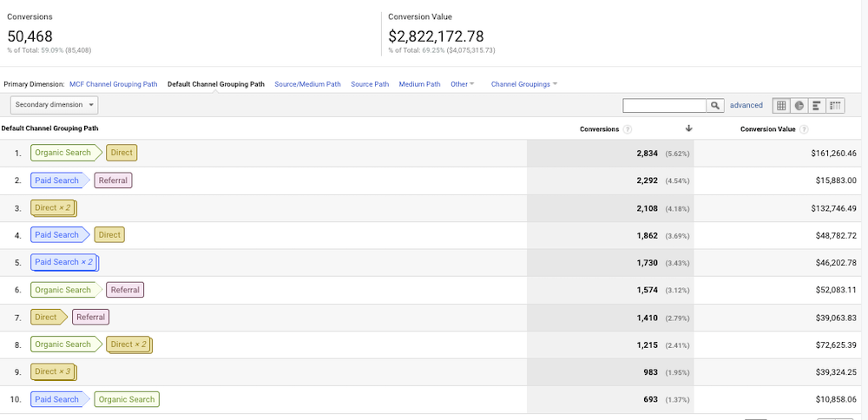Image resolution: width=868 pixels, height=420 pixels.
Task: Open the advanced filter link
Action: (x=746, y=105)
